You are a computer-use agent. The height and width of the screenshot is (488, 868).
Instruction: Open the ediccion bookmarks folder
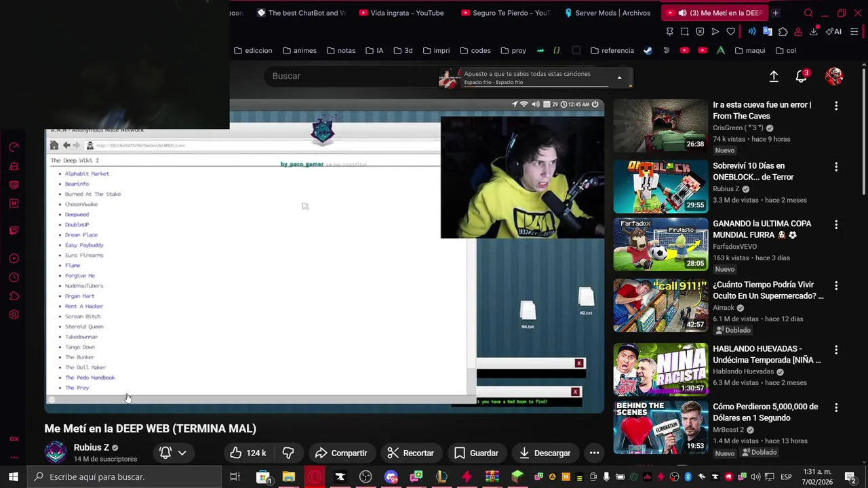tap(253, 50)
